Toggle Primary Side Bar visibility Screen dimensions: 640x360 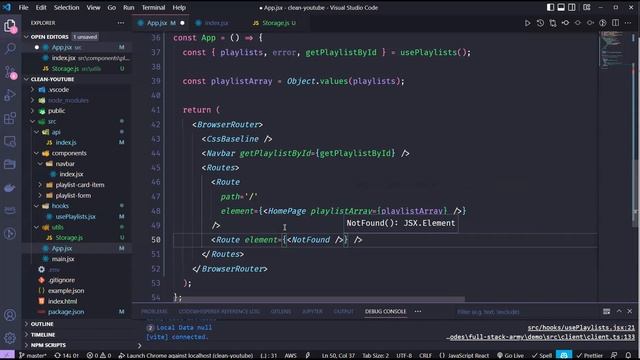tap(550, 7)
